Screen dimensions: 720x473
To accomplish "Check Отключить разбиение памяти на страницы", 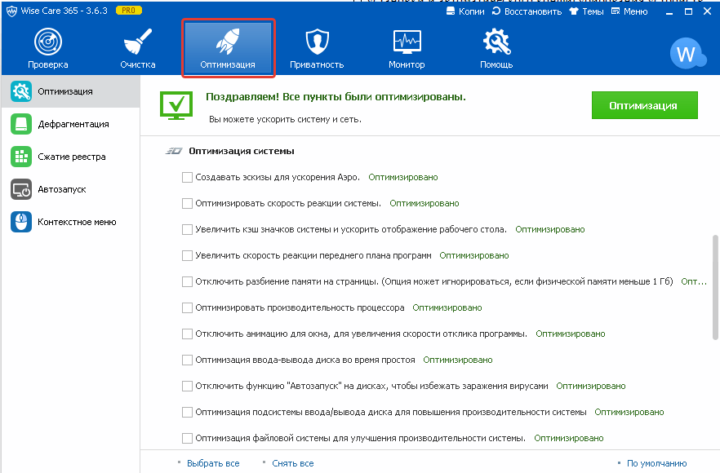I will pos(187,282).
